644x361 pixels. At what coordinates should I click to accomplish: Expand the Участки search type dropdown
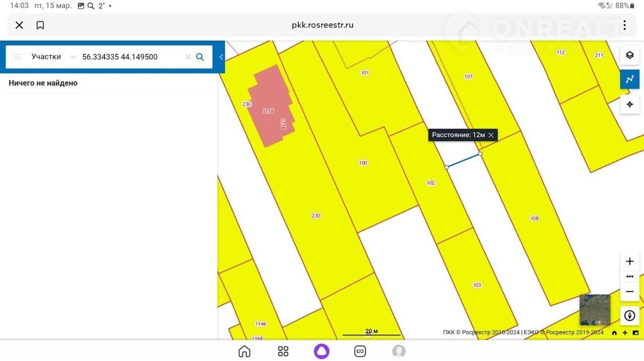click(x=73, y=57)
